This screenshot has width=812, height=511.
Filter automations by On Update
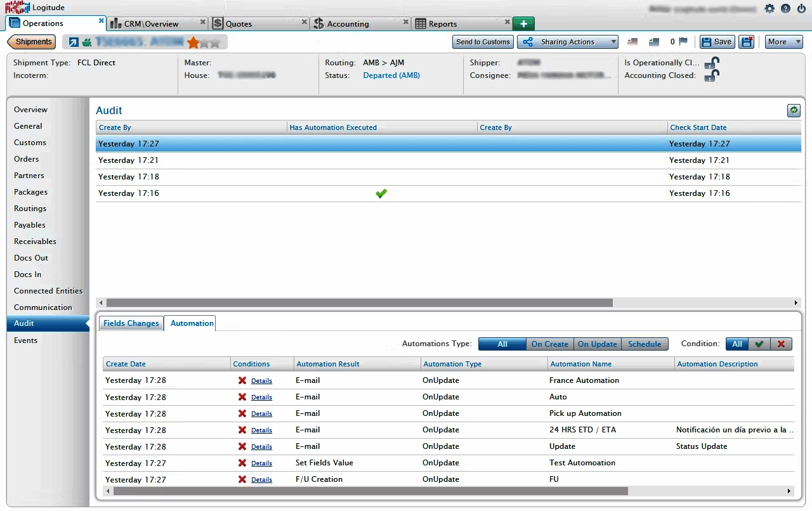click(597, 344)
